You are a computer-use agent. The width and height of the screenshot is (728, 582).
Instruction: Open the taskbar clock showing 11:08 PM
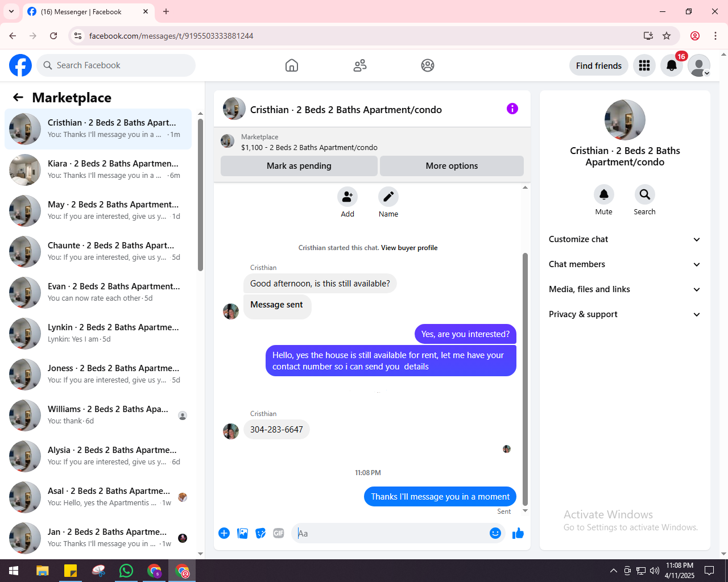tap(680, 571)
